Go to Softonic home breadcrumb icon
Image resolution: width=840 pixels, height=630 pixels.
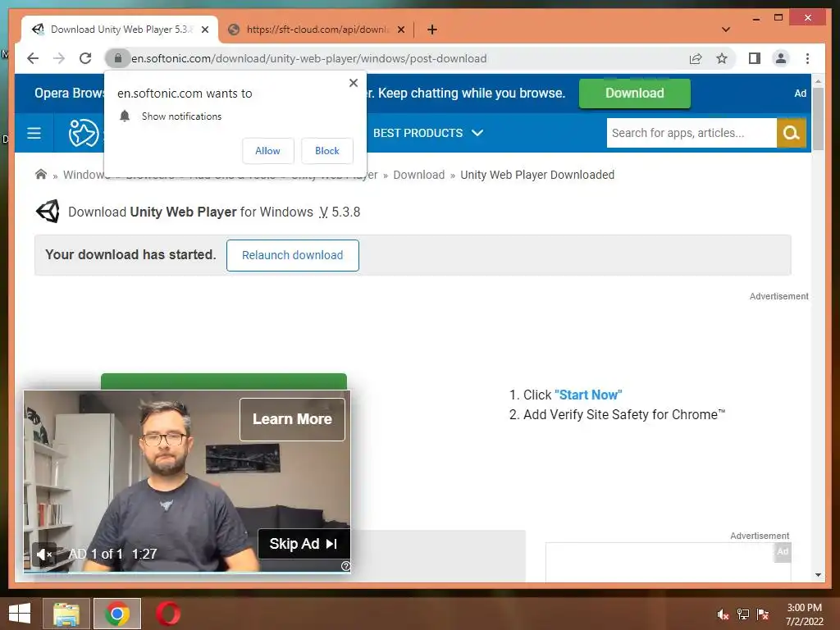pyautogui.click(x=41, y=174)
